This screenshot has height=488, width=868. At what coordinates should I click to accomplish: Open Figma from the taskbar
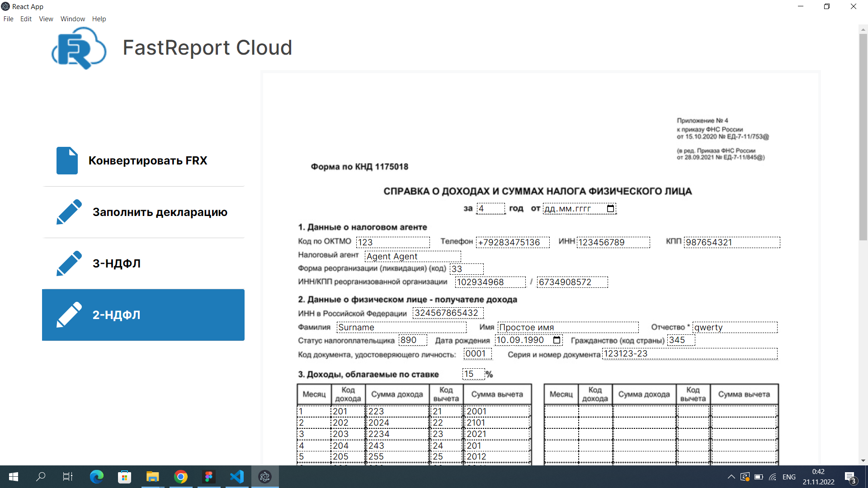coord(209,477)
